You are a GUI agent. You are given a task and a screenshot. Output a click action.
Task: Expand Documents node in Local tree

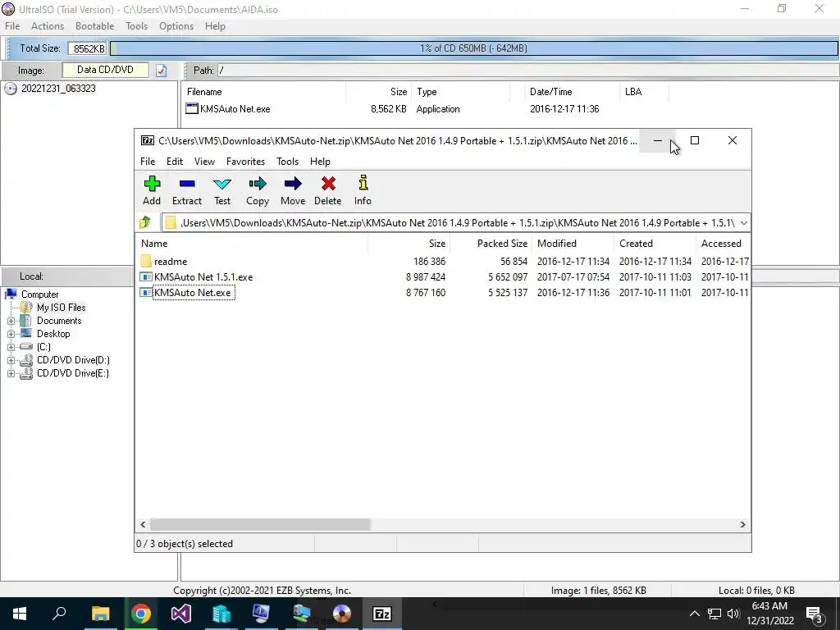tap(11, 321)
